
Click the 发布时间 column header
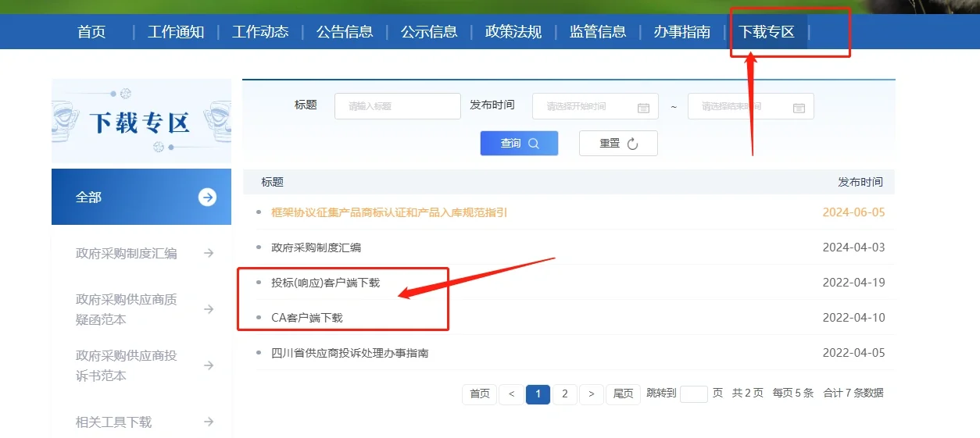coord(860,182)
